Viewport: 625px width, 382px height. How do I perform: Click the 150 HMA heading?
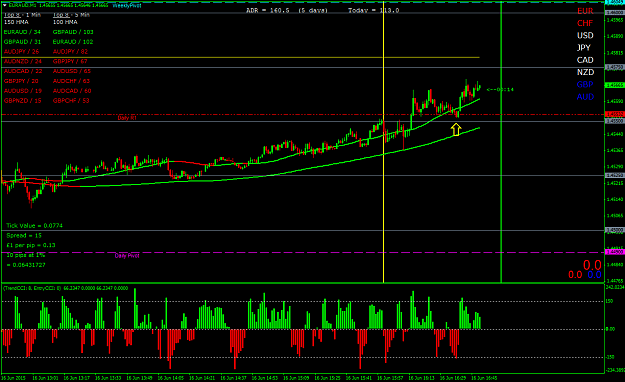click(16, 22)
